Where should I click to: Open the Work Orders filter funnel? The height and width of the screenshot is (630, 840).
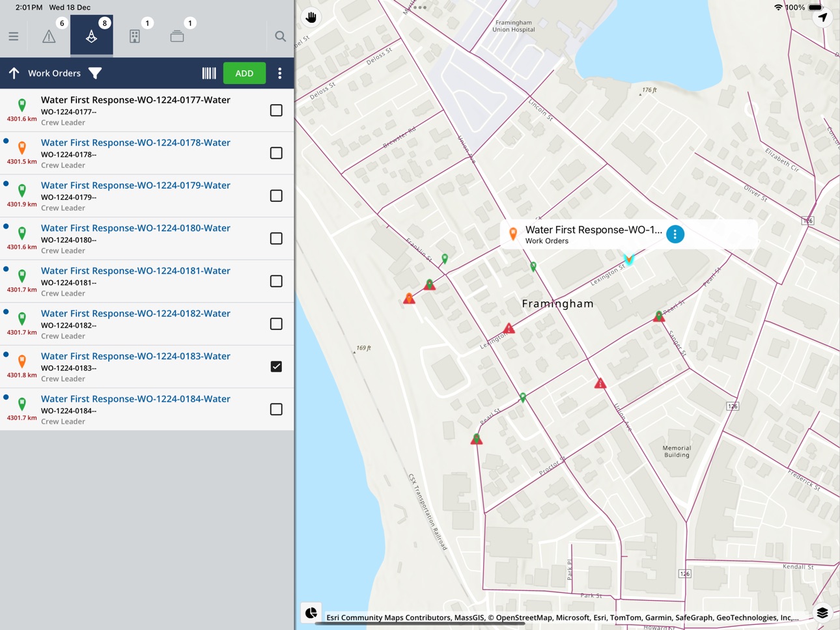click(95, 74)
